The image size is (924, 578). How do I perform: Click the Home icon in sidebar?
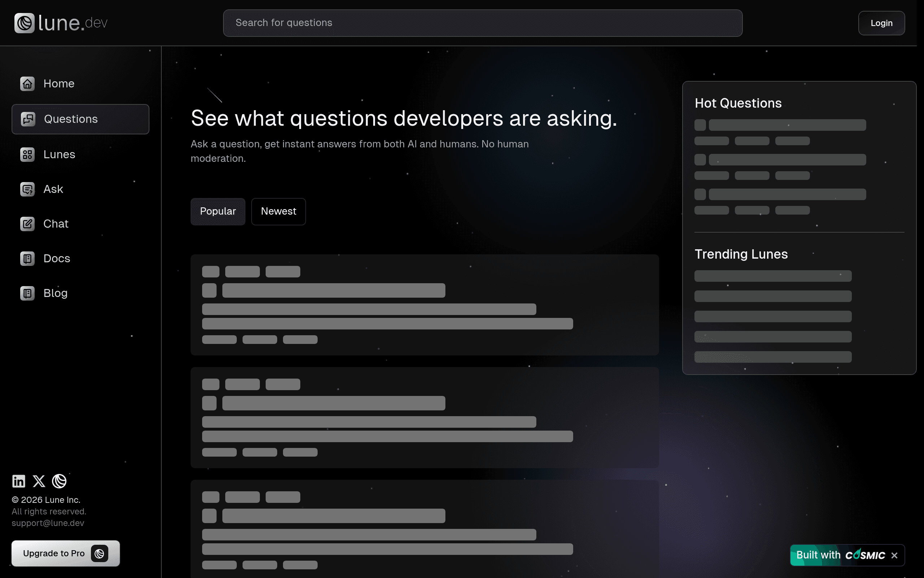[27, 84]
